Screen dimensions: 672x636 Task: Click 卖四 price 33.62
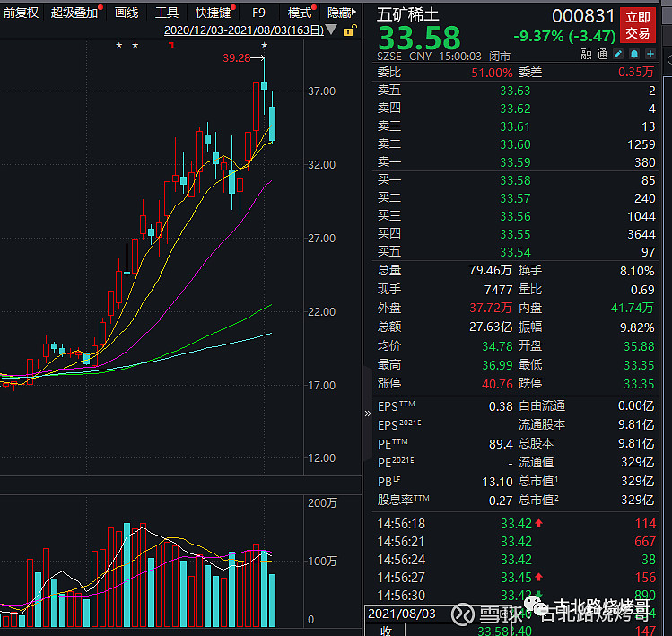[515, 109]
